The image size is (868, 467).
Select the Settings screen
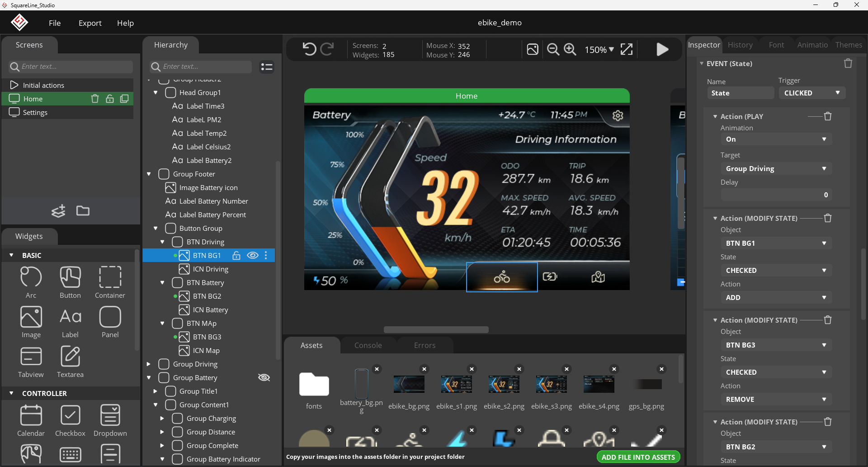pyautogui.click(x=68, y=112)
